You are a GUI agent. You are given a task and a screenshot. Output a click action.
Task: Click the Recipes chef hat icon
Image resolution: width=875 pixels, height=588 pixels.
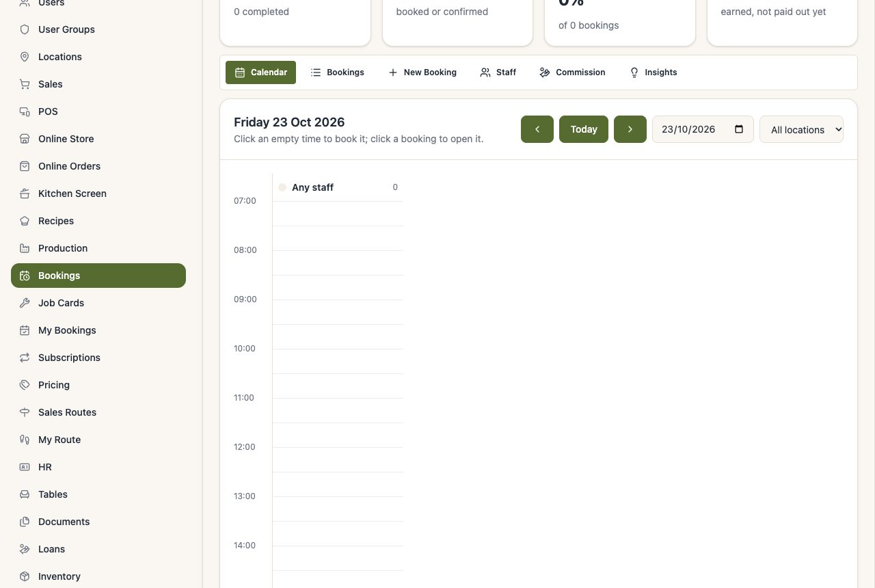point(25,221)
